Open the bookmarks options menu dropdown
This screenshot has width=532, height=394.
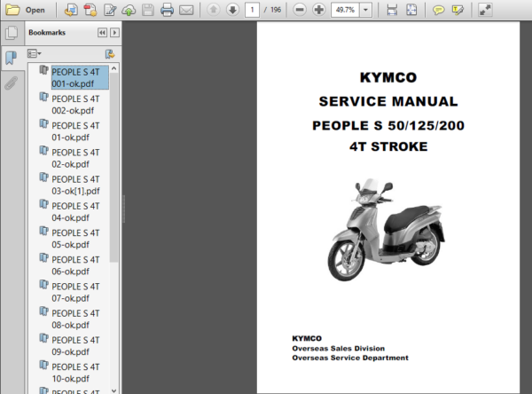pyautogui.click(x=35, y=53)
